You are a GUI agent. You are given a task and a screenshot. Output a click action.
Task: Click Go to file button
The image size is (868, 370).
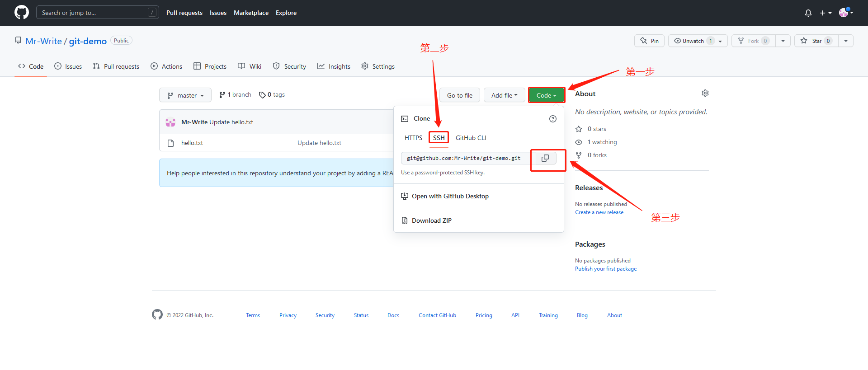460,95
